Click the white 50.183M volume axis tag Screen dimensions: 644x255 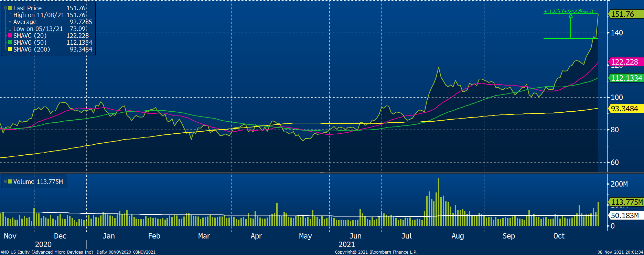[626, 215]
